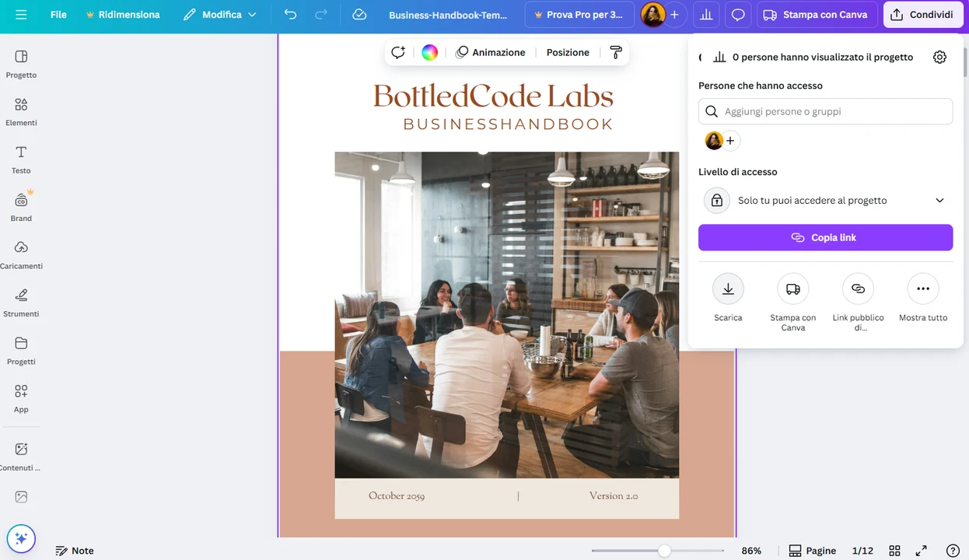Click the Stampa con Canva top button
The image size is (969, 560).
[x=817, y=15]
